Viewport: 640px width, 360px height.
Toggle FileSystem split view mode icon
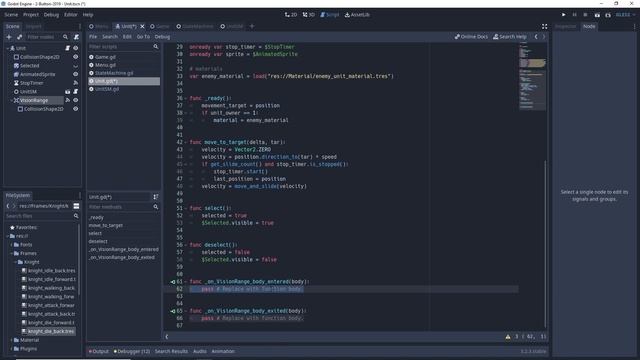tap(76, 206)
